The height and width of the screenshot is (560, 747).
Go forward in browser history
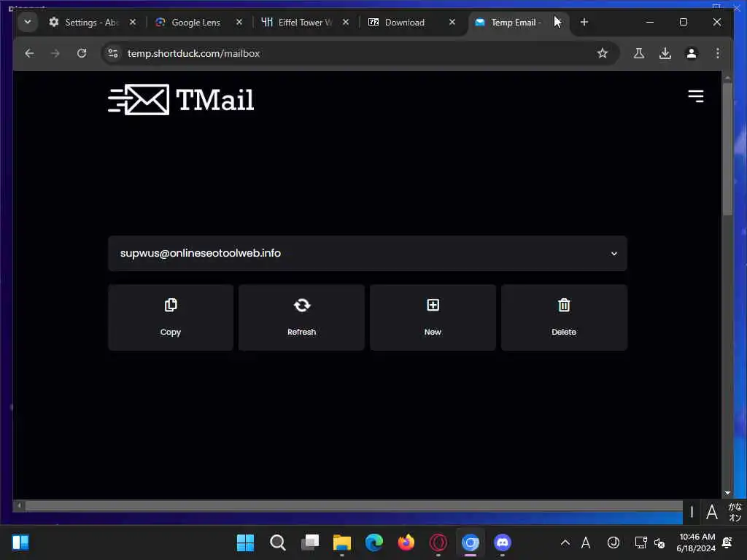pos(55,53)
